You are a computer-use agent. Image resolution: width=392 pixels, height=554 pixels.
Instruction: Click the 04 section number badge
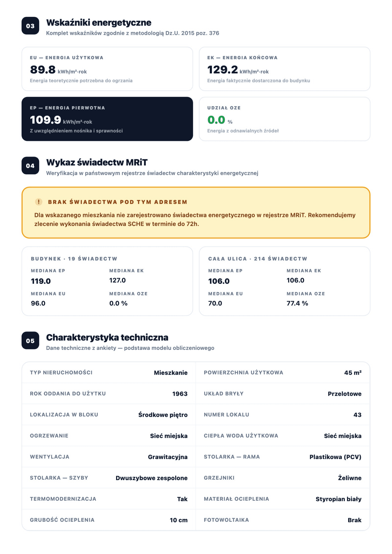click(x=30, y=166)
